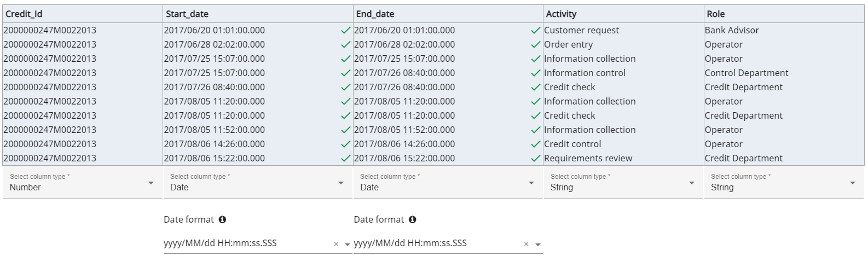This screenshot has height=256, width=868.
Task: Clear the End_date date format with the x
Action: point(526,245)
